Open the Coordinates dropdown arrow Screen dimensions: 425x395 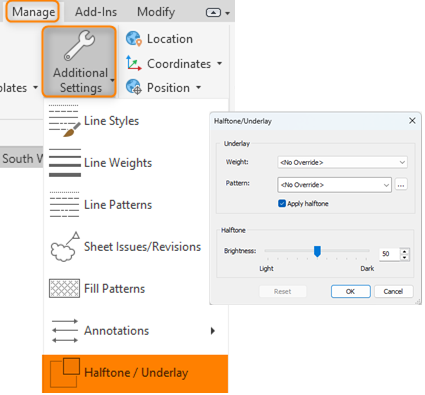tap(219, 63)
